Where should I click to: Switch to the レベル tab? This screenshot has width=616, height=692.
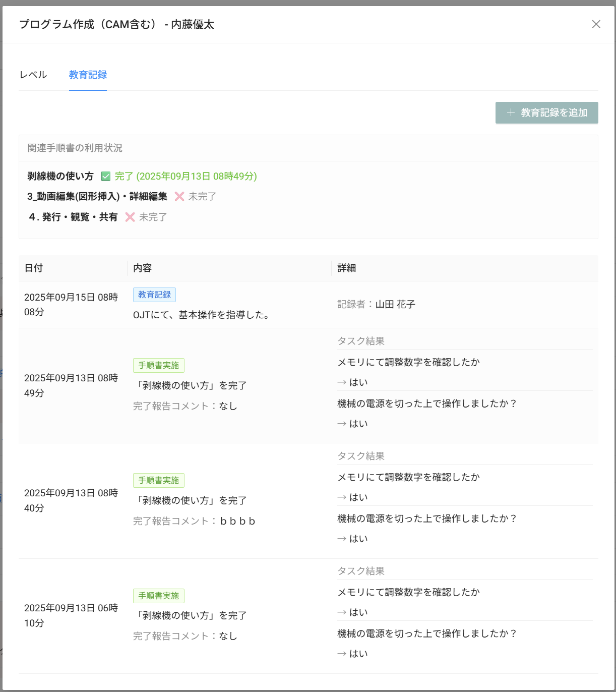pyautogui.click(x=33, y=74)
